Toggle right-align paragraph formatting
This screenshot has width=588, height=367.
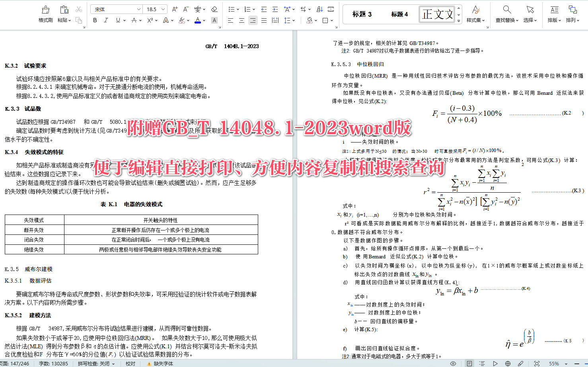(253, 20)
